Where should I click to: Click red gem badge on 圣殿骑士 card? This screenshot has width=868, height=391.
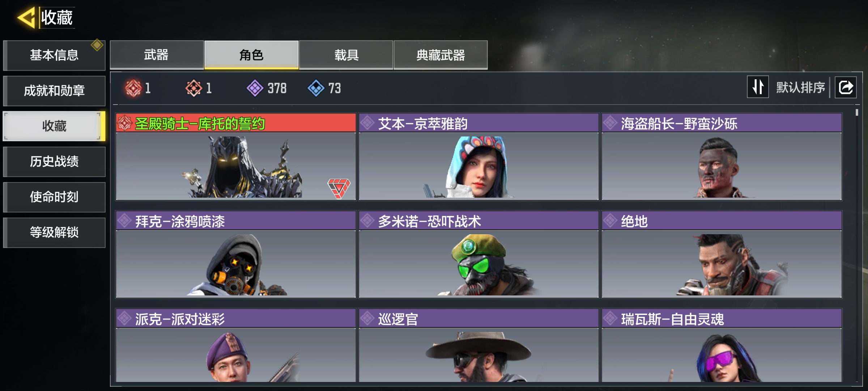point(339,188)
